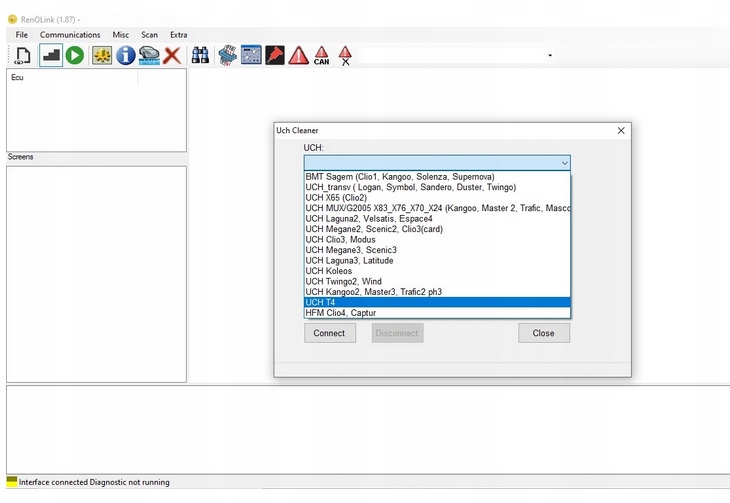Click the binoculars search icon
Screen dimensions: 730x503
pyautogui.click(x=200, y=55)
